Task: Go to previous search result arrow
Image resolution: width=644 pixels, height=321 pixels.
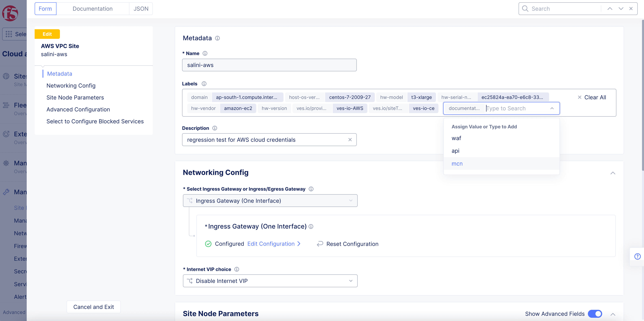Action: [610, 9]
